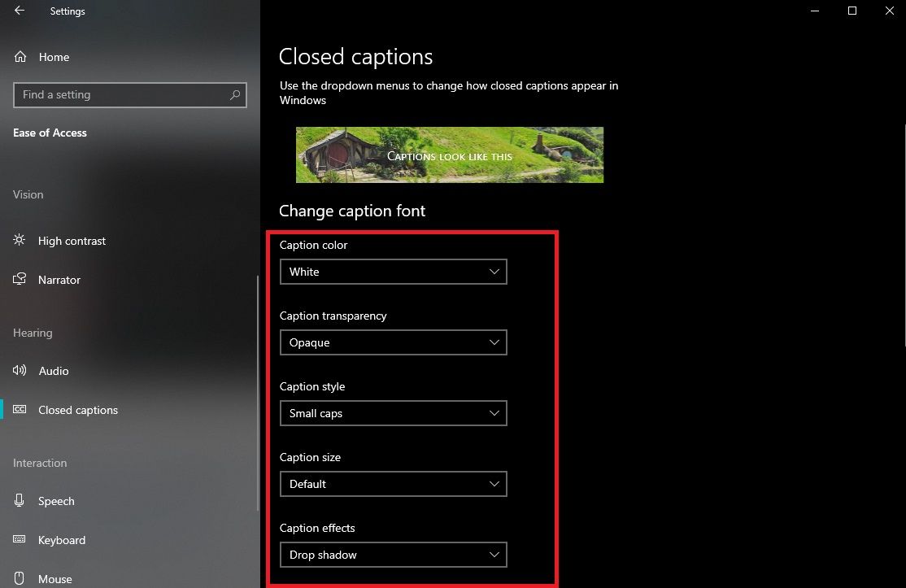Click the back arrow icon
The width and height of the screenshot is (906, 588).
19,11
